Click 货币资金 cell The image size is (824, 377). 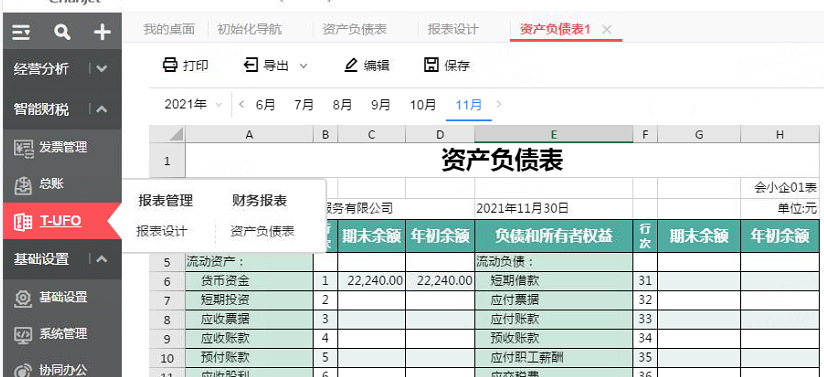point(249,281)
